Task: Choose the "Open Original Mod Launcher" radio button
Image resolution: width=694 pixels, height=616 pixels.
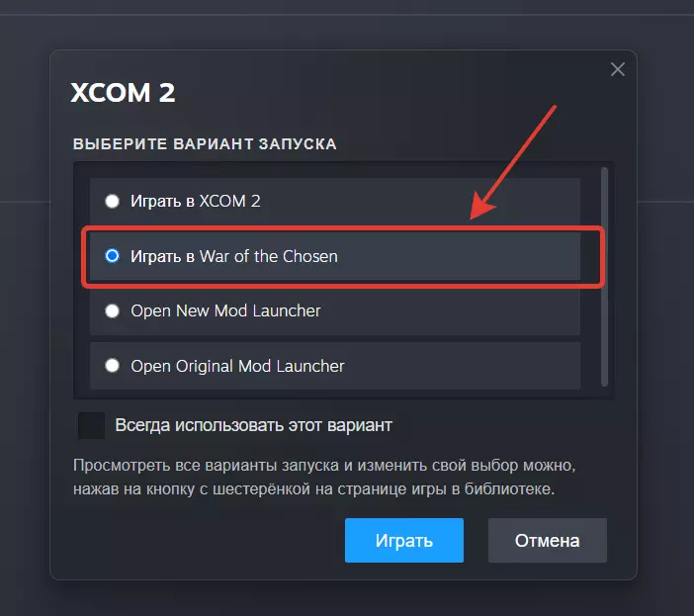Action: pos(112,366)
